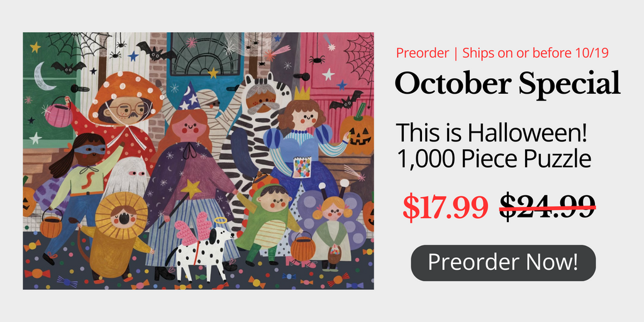Click the princess's yellow crown

click(x=302, y=94)
